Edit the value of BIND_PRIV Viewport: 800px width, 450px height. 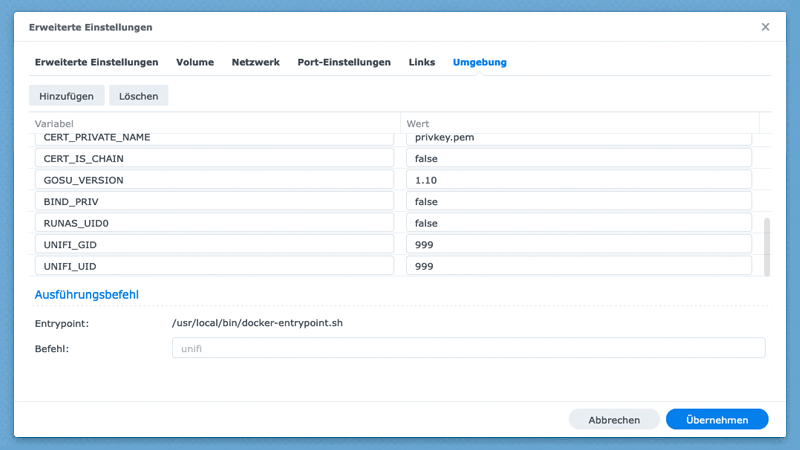[x=578, y=202]
